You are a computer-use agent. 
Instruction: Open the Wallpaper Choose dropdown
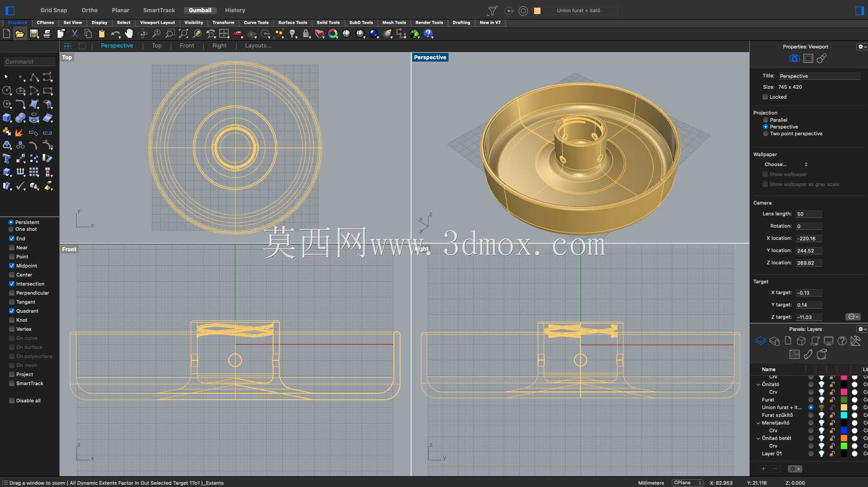click(786, 164)
